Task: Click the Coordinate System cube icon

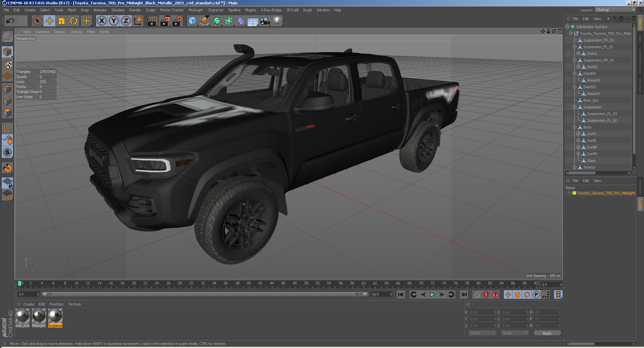Action: pyautogui.click(x=138, y=21)
